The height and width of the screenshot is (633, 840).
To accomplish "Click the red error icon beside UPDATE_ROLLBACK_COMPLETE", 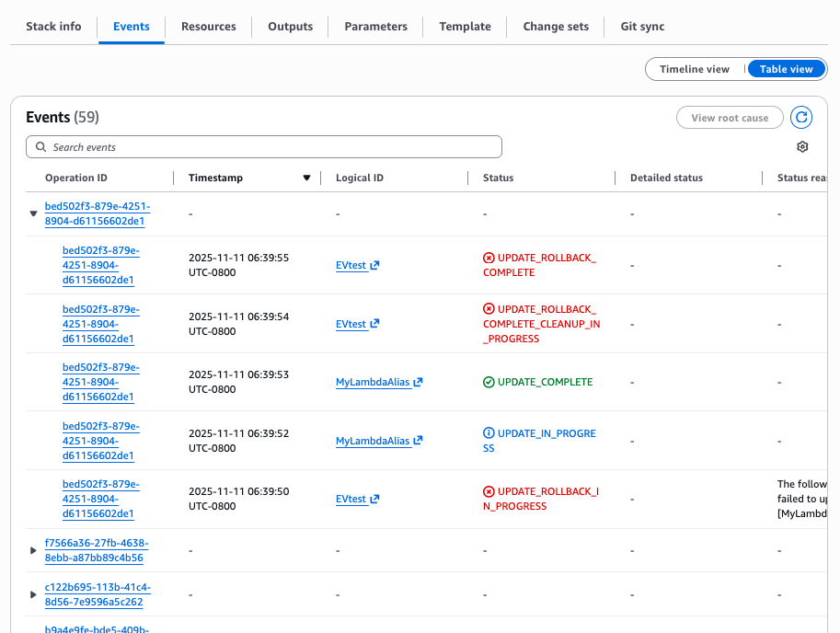I will [488, 258].
